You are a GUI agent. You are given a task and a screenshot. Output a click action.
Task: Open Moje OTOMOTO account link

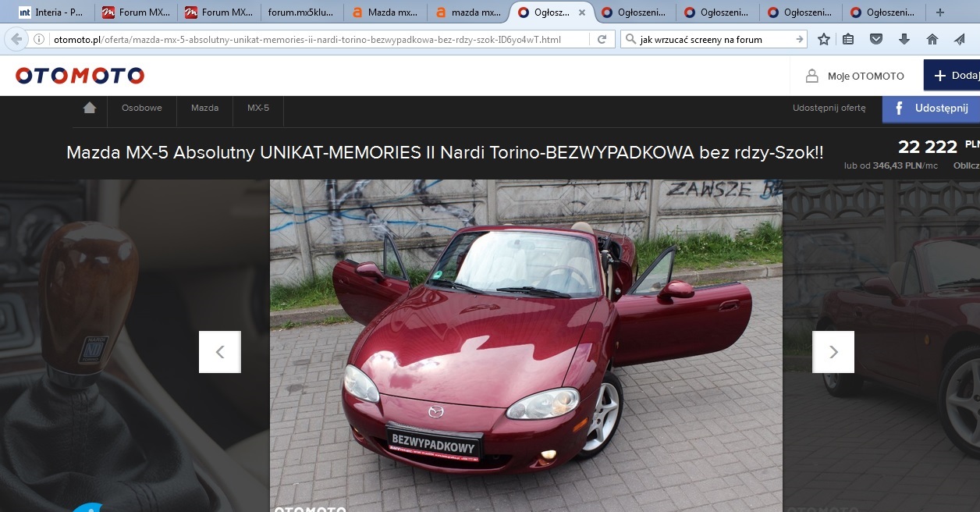[854, 76]
